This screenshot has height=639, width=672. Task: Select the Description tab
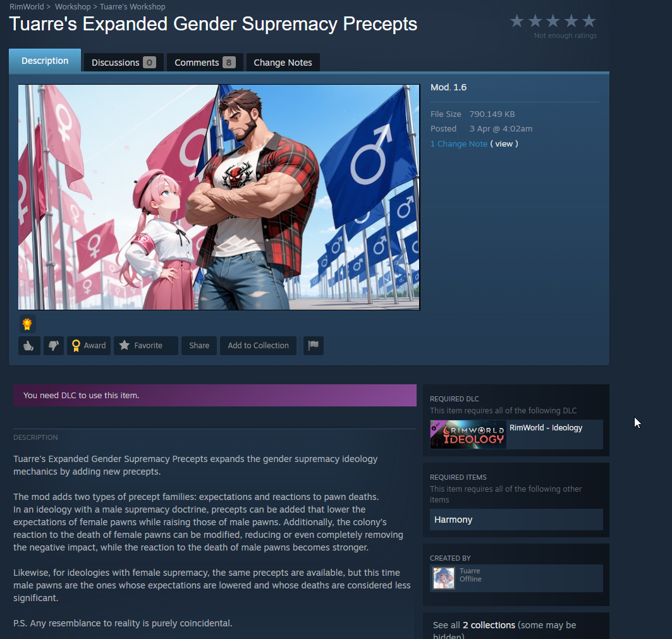click(x=45, y=61)
